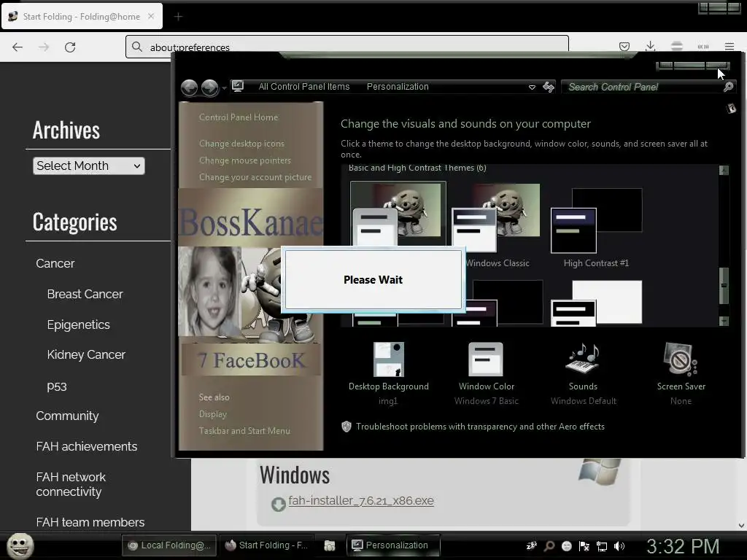
Task: Open p53 category link
Action: click(57, 386)
